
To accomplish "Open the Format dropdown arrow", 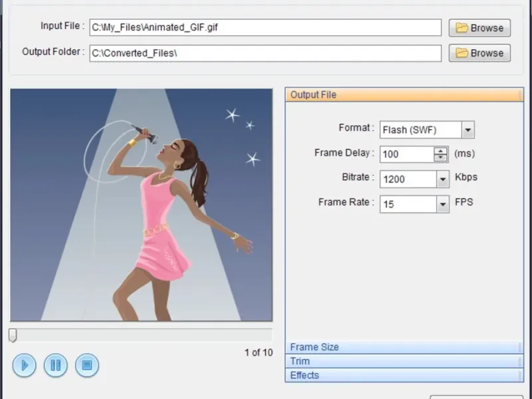I will click(x=468, y=130).
